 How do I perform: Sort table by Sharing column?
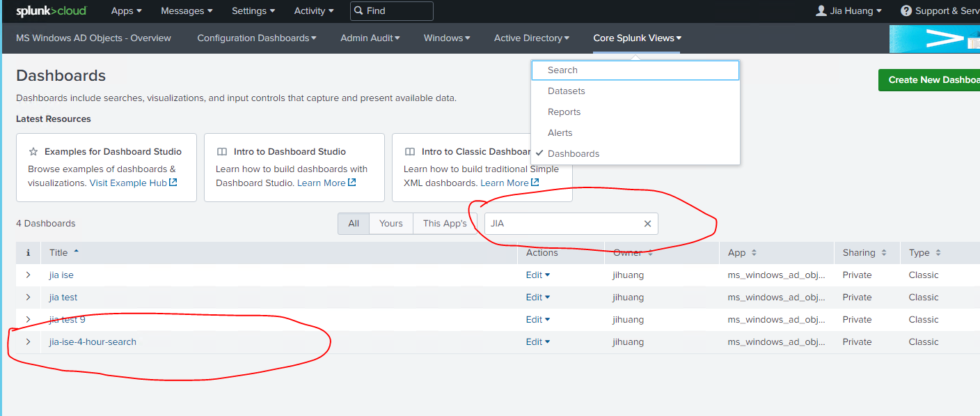point(864,253)
